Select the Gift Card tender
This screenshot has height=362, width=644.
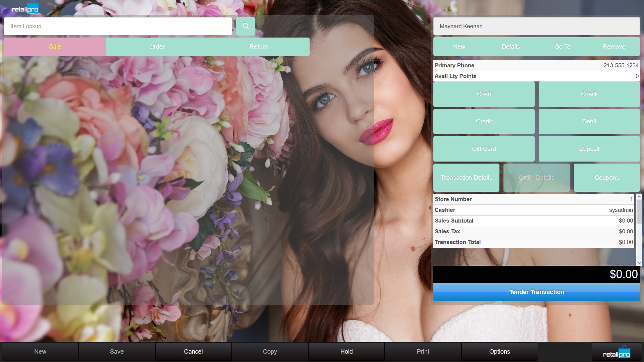coord(484,149)
